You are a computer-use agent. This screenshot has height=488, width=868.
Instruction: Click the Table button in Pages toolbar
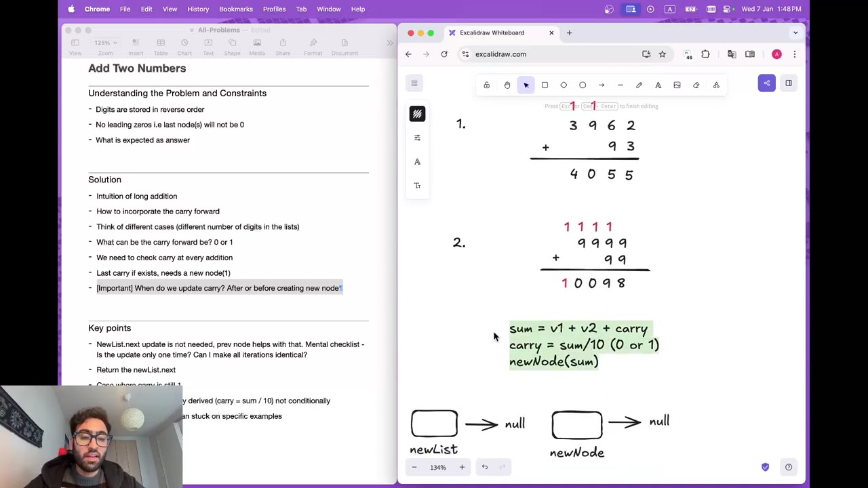tap(161, 47)
